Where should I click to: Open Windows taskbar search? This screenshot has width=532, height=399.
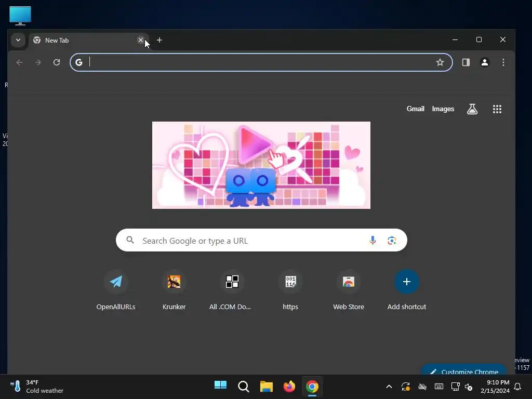click(243, 386)
